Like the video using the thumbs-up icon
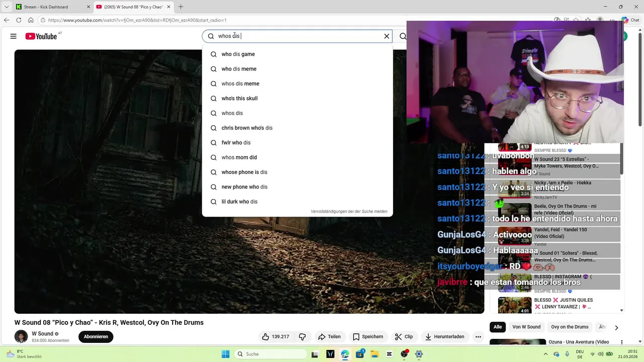 pos(275,337)
